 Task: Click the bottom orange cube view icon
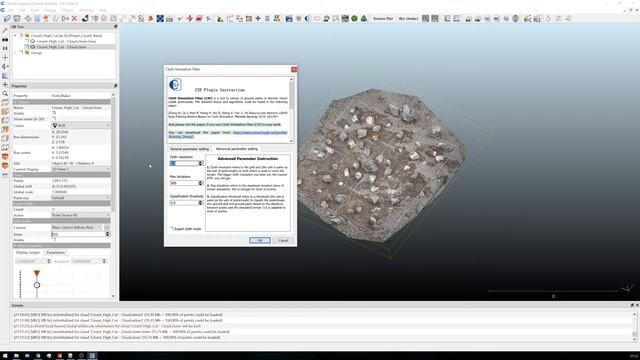pyautogui.click(x=5, y=166)
